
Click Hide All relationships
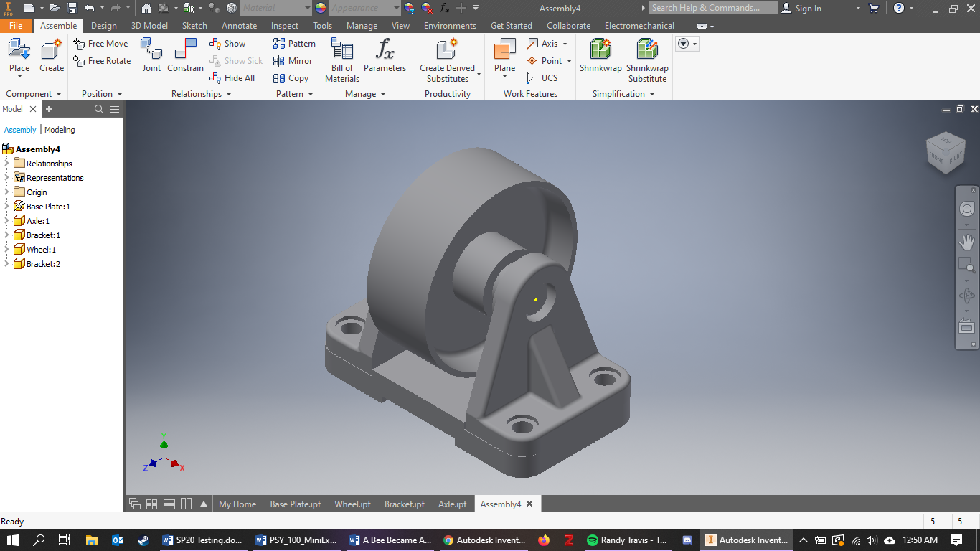(x=232, y=78)
